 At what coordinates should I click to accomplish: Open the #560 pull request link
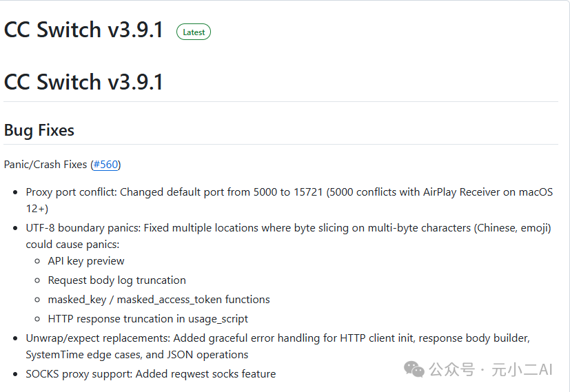click(x=105, y=165)
